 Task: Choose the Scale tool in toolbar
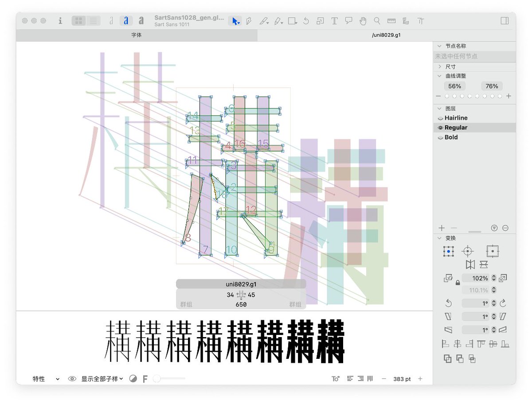tap(320, 20)
